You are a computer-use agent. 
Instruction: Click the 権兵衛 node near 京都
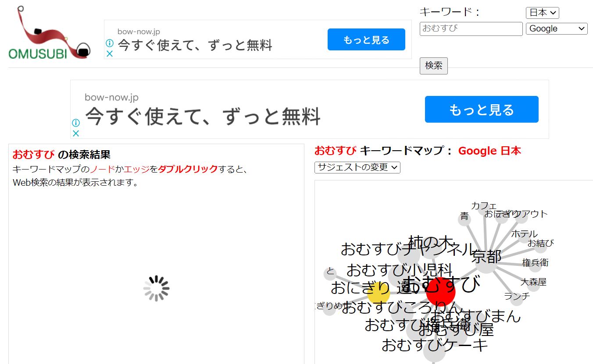[x=535, y=263]
